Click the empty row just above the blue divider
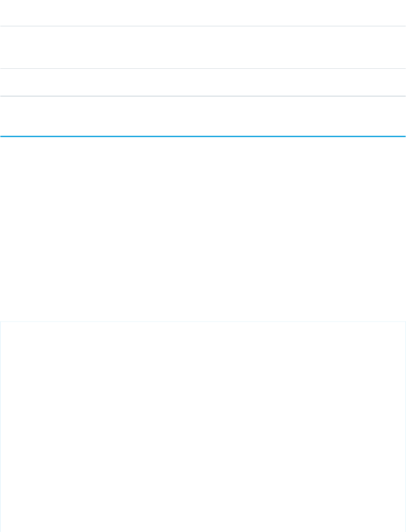Screen dimensions: 406x532 [203, 116]
